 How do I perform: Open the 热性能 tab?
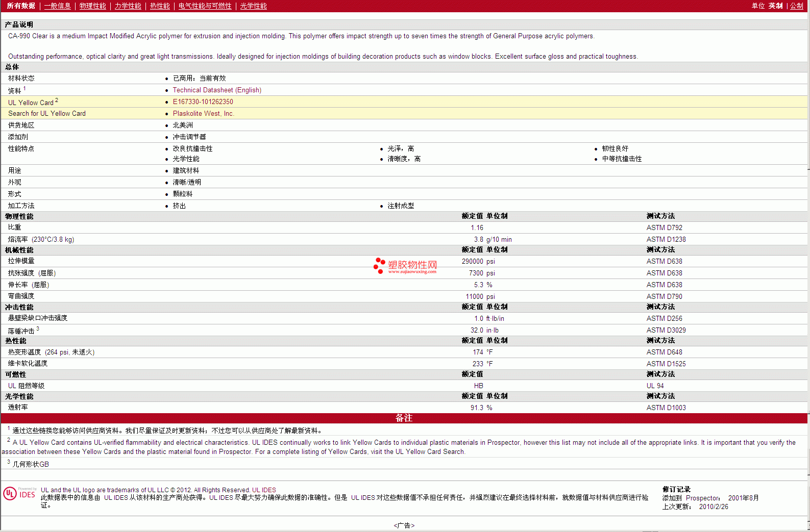160,6
